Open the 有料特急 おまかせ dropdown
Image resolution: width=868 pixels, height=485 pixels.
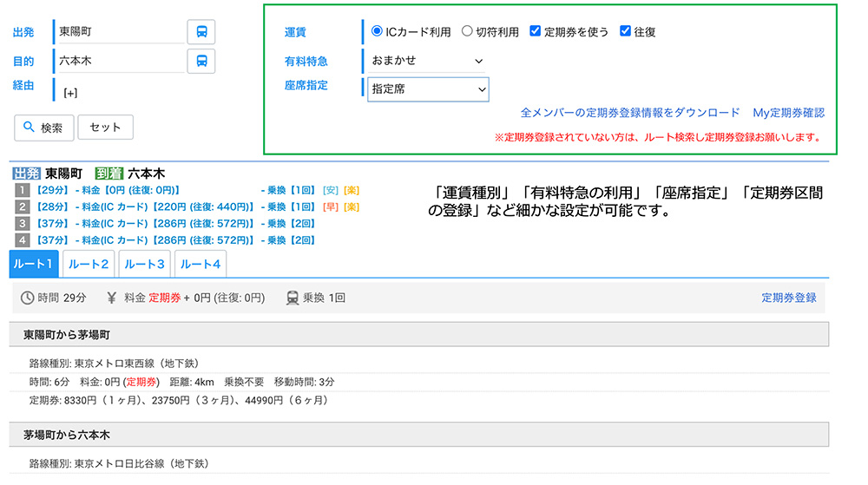(x=427, y=61)
